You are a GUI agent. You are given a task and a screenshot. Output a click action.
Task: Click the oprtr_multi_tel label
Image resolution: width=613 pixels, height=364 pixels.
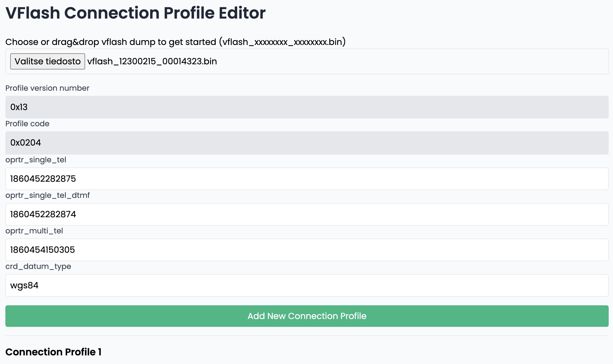34,231
